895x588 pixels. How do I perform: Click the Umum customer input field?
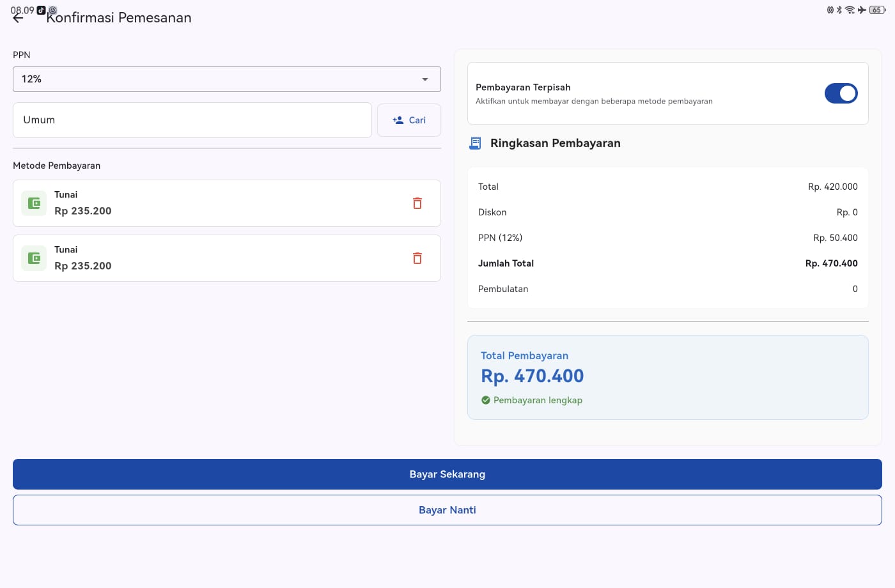click(192, 120)
